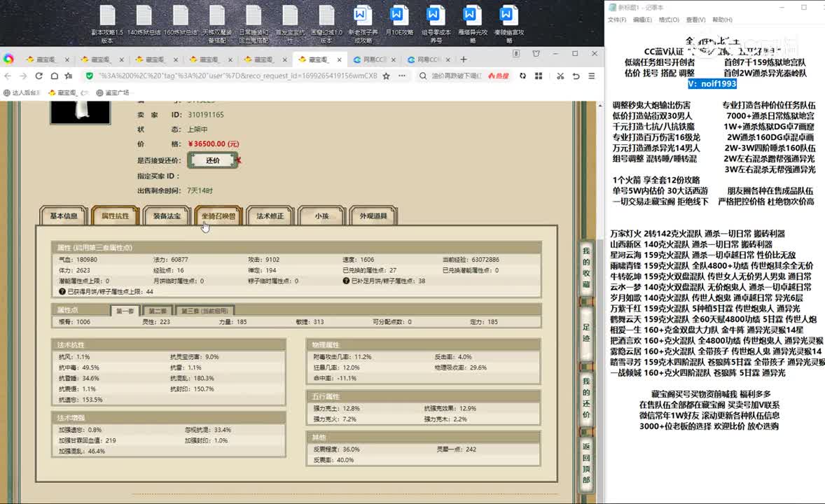Viewport: 825px width, 504px height.
Task: Open the favorites list icon beside home
Action: click(69, 76)
